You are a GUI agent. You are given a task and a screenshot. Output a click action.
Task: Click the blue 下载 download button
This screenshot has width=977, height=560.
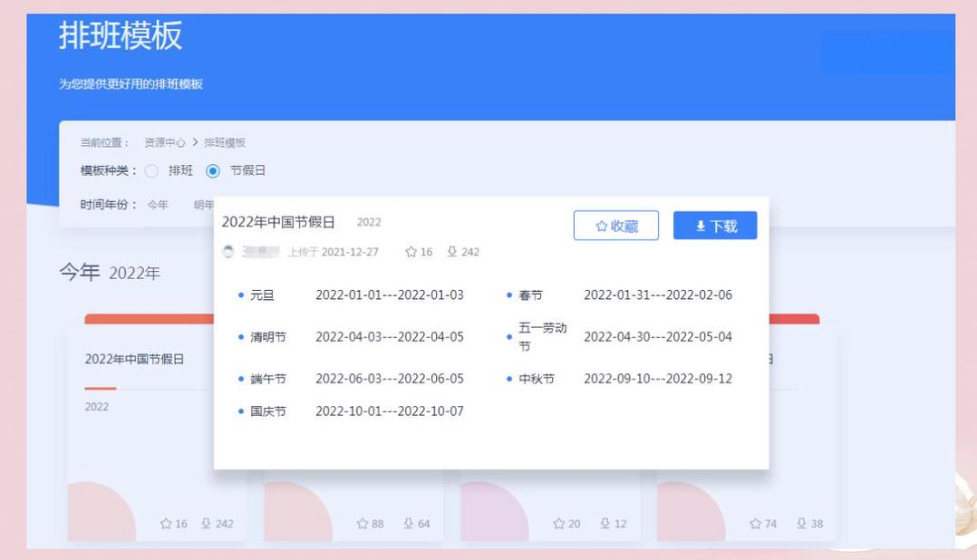click(715, 226)
